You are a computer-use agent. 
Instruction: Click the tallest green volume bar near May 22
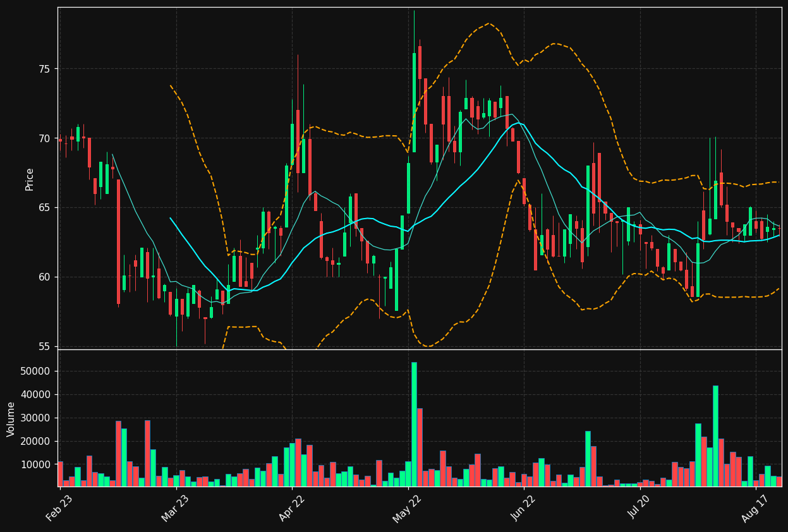(414, 424)
